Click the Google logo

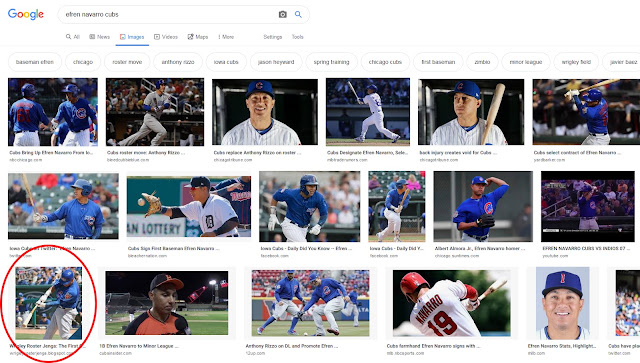point(26,14)
